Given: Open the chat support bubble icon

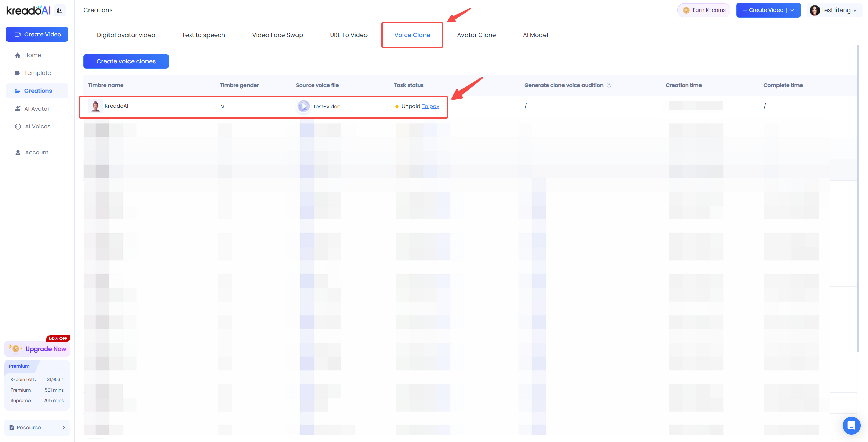Looking at the screenshot, I should pyautogui.click(x=851, y=425).
